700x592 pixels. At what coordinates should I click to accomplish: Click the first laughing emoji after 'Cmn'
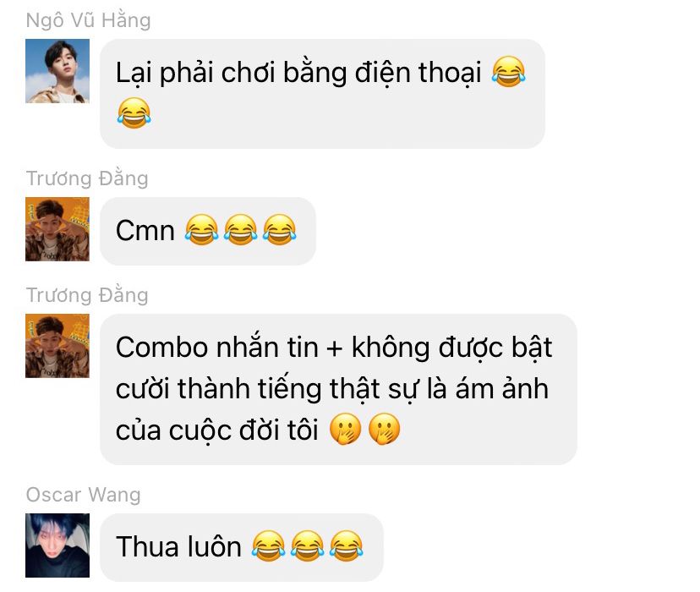(201, 230)
